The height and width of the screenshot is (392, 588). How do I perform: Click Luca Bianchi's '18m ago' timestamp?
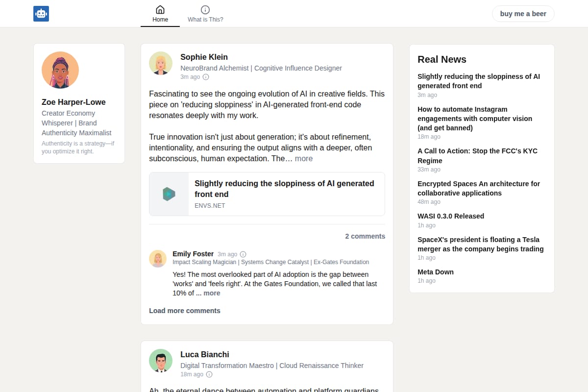point(192,374)
